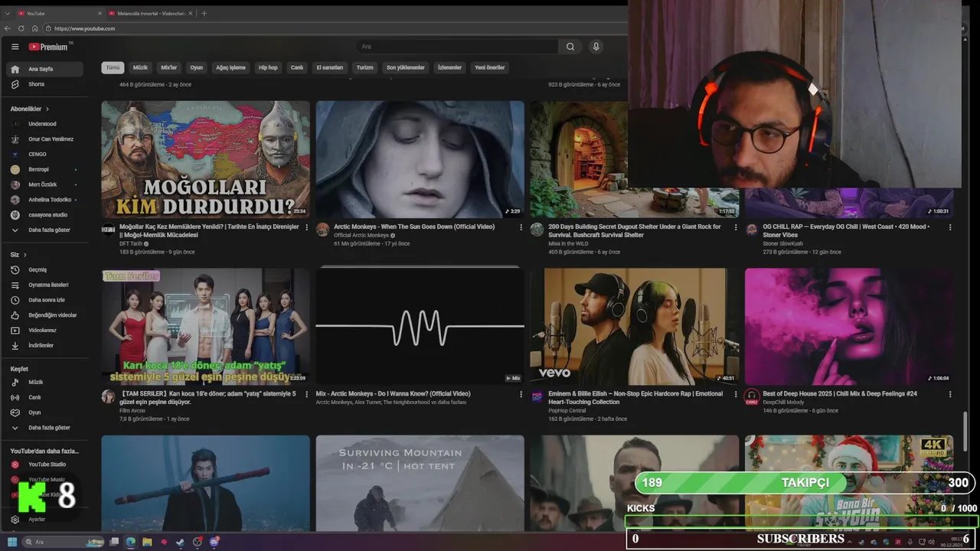Switch to Melancolia Inmortal browser tab

coord(150,13)
